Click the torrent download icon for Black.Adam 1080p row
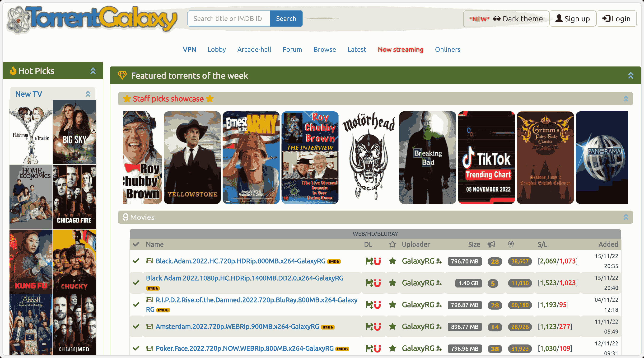The height and width of the screenshot is (358, 644). pos(369,283)
